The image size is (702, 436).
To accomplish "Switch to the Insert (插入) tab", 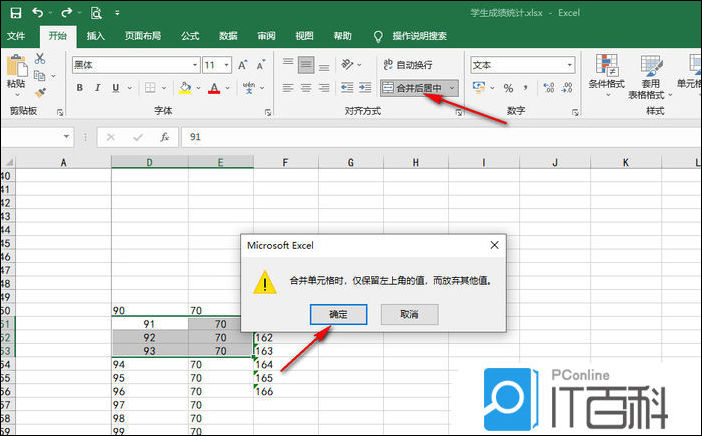I will [x=96, y=36].
